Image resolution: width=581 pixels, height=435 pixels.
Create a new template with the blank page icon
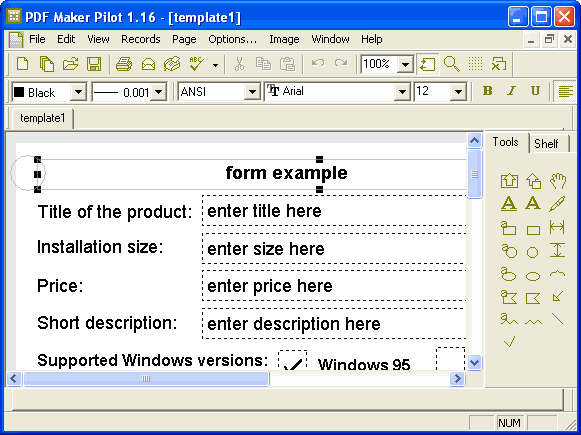pyautogui.click(x=23, y=64)
